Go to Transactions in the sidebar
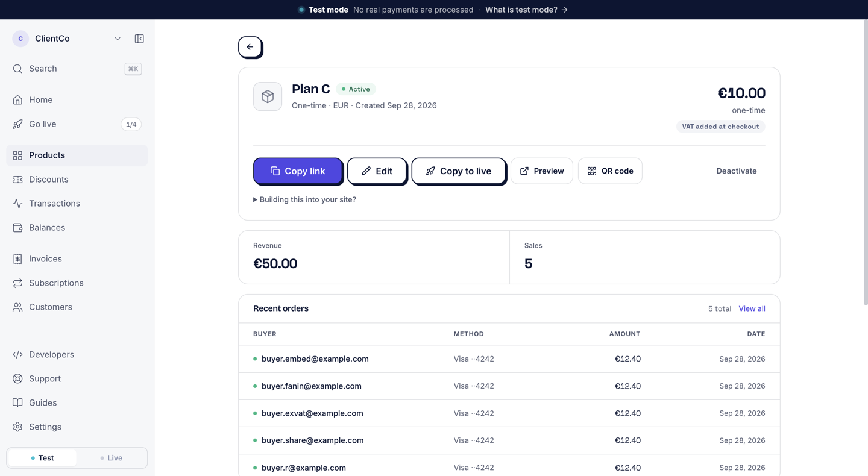Viewport: 868px width, 476px height. pos(77,204)
